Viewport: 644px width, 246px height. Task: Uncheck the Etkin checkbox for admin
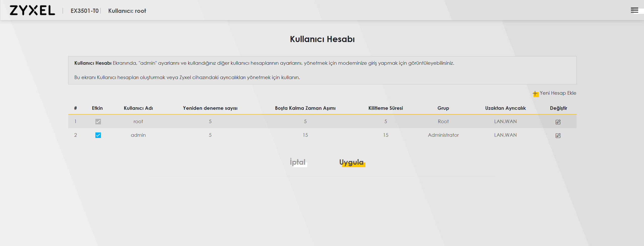click(98, 135)
